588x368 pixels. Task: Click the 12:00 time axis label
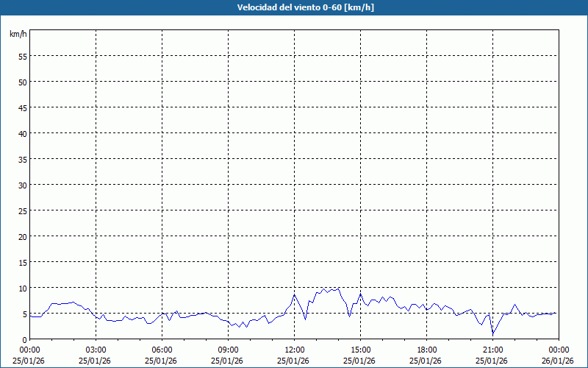click(294, 350)
